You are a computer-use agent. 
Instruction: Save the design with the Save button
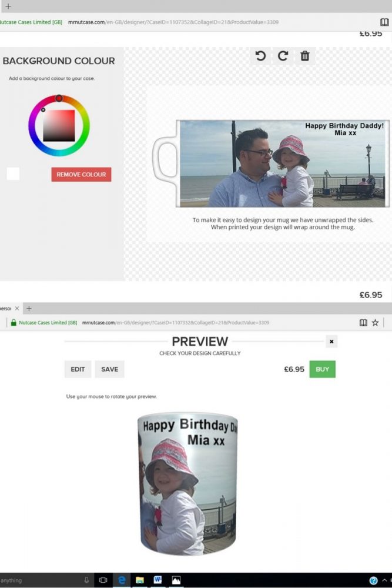pyautogui.click(x=109, y=369)
